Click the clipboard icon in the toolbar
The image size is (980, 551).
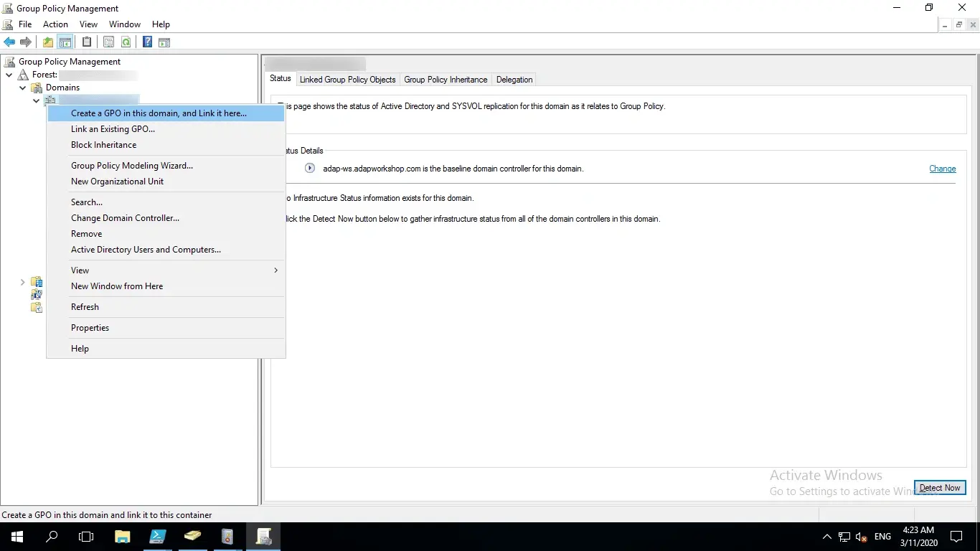click(87, 42)
